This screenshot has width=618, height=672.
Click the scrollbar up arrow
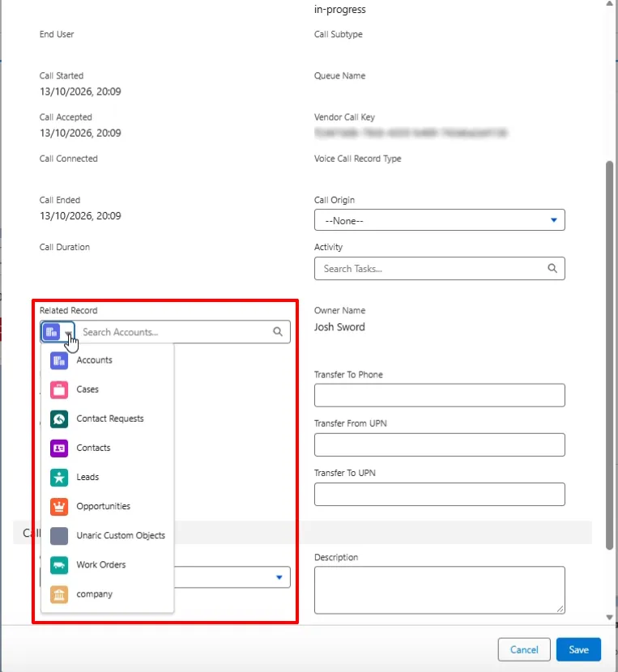click(x=609, y=3)
